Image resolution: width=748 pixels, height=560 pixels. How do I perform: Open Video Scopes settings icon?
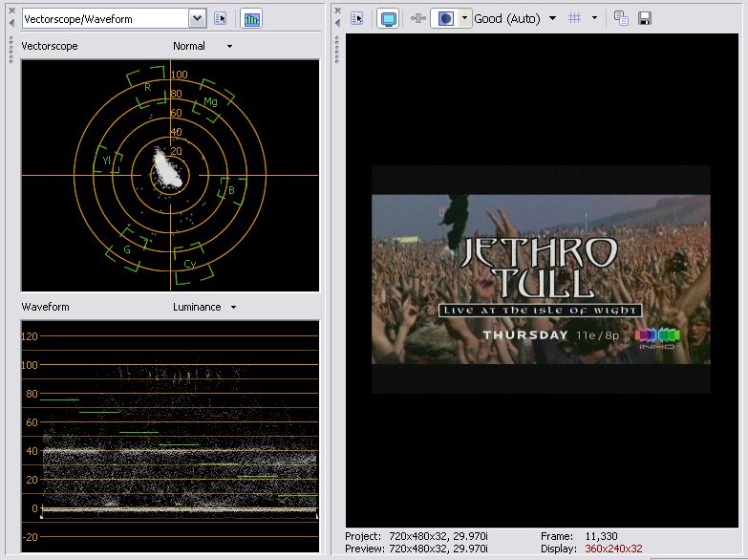[x=221, y=18]
